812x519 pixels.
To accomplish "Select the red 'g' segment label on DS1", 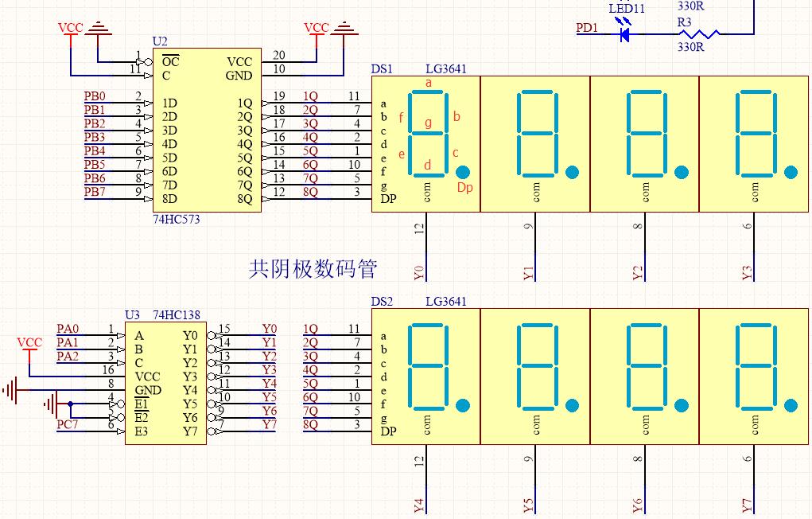I will [x=428, y=123].
